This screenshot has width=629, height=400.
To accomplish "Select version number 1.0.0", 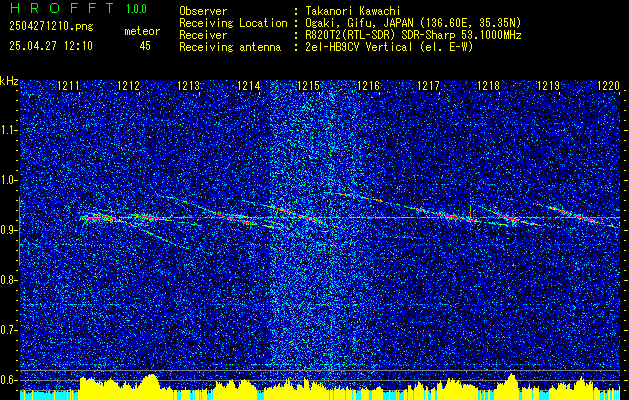I will tap(136, 9).
